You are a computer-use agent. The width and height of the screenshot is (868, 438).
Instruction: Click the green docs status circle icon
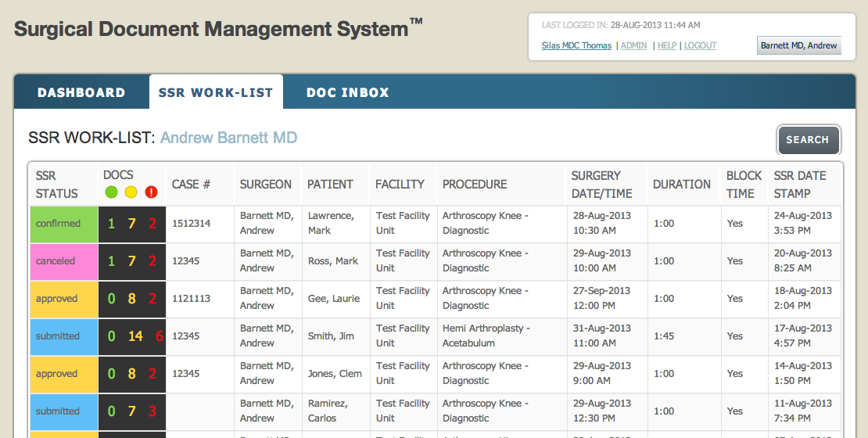coord(111,192)
